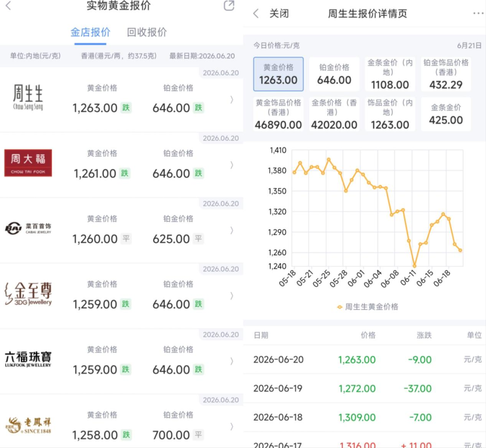Viewport: 486px width, 448px height.
Task: Tap the back arrow next to 关闭
Action: click(x=256, y=14)
